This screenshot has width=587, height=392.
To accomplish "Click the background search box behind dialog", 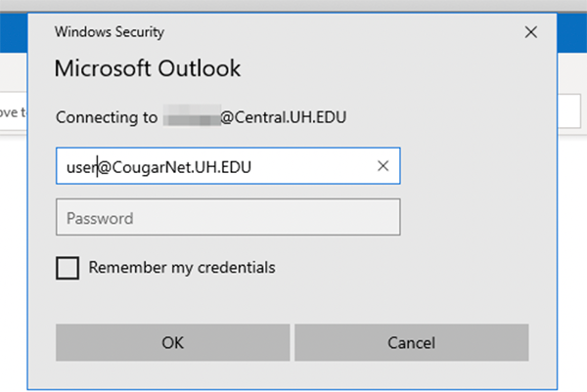I will click(572, 109).
